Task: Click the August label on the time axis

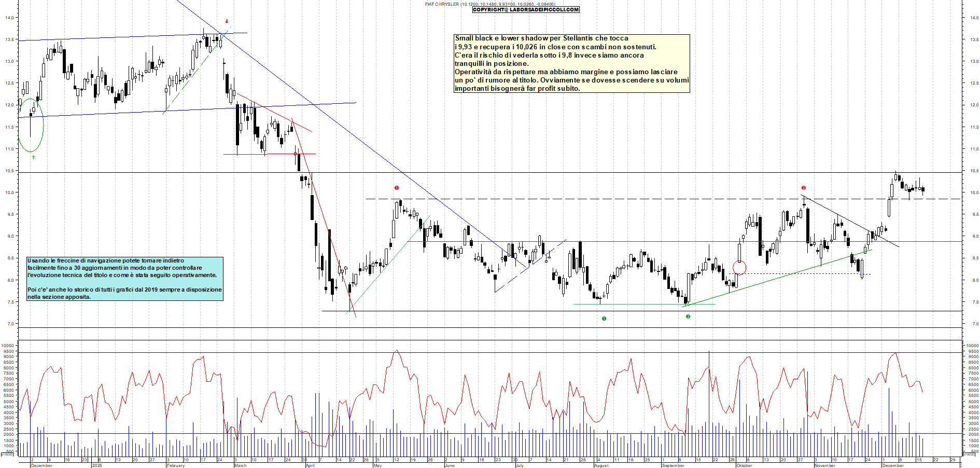Action: coord(601,465)
